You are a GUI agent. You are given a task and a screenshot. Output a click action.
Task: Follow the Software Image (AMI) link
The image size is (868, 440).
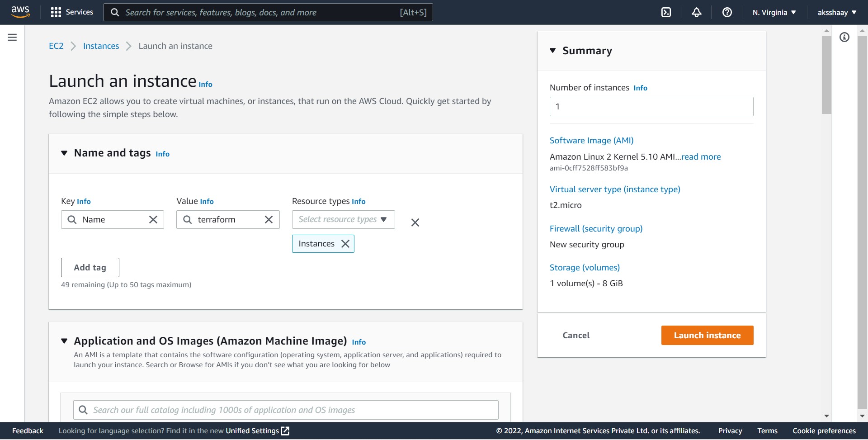point(591,140)
